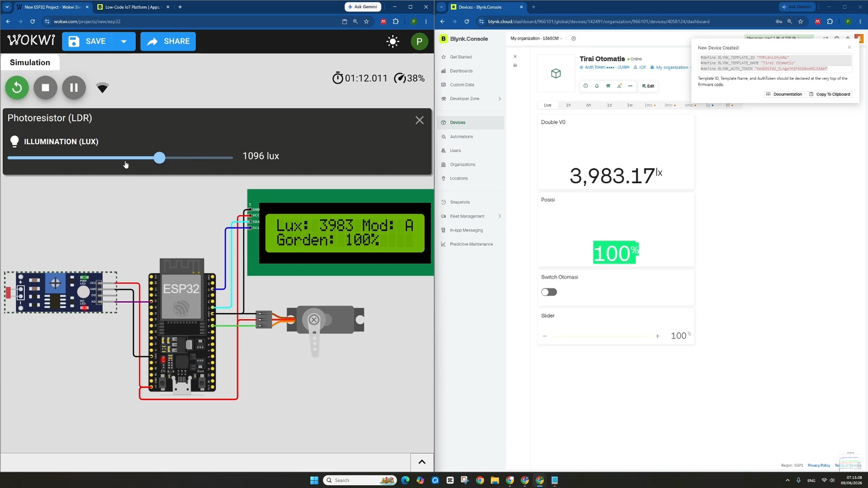Click the Wokwi logo

point(31,41)
